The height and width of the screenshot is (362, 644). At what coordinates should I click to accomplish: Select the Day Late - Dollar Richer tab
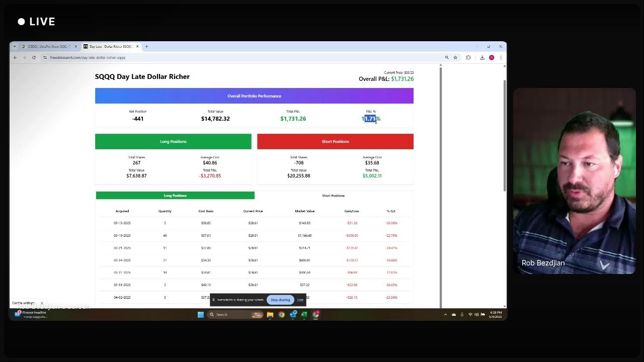111,46
